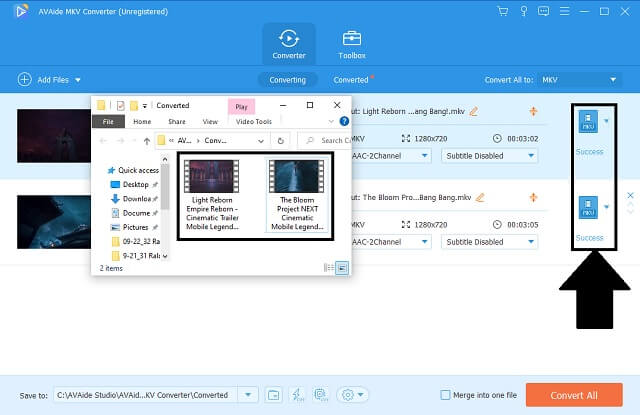Open the output folder icon
Image resolution: width=640 pixels, height=415 pixels.
pyautogui.click(x=273, y=395)
